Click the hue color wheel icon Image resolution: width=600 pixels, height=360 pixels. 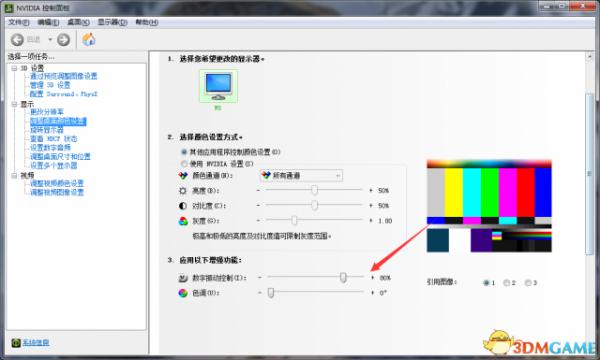click(183, 293)
